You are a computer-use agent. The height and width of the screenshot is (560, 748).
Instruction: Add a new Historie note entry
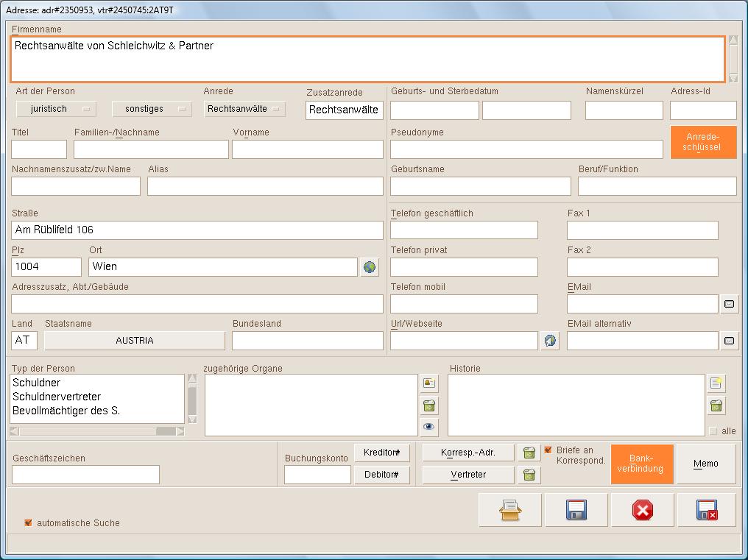pos(716,383)
